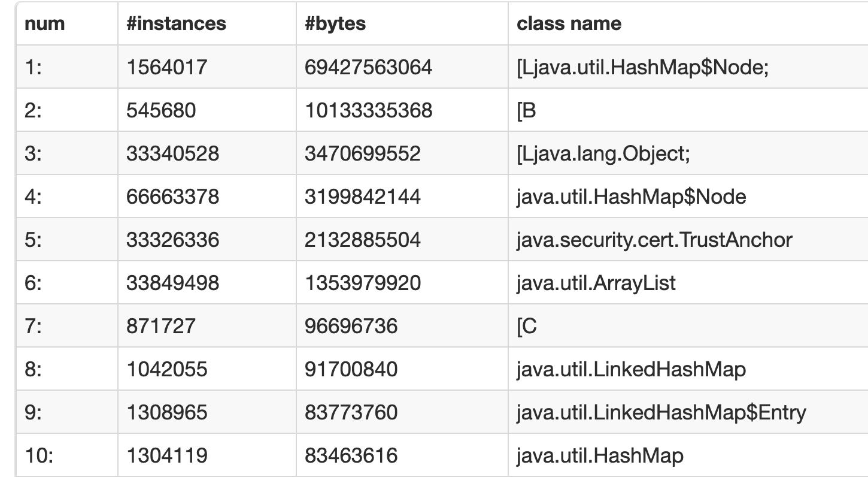Click the 'class name' column header
The width and height of the screenshot is (868, 477).
[x=569, y=23]
